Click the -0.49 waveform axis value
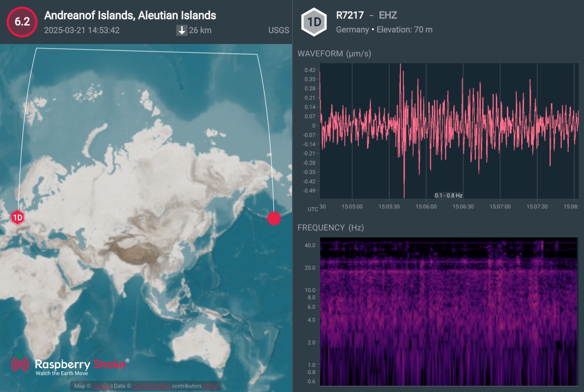The image size is (584, 392). click(x=309, y=190)
